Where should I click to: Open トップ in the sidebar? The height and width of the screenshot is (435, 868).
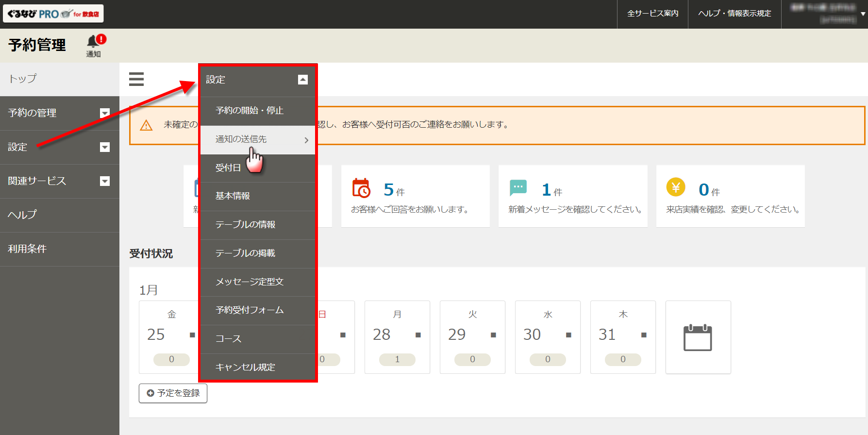60,79
